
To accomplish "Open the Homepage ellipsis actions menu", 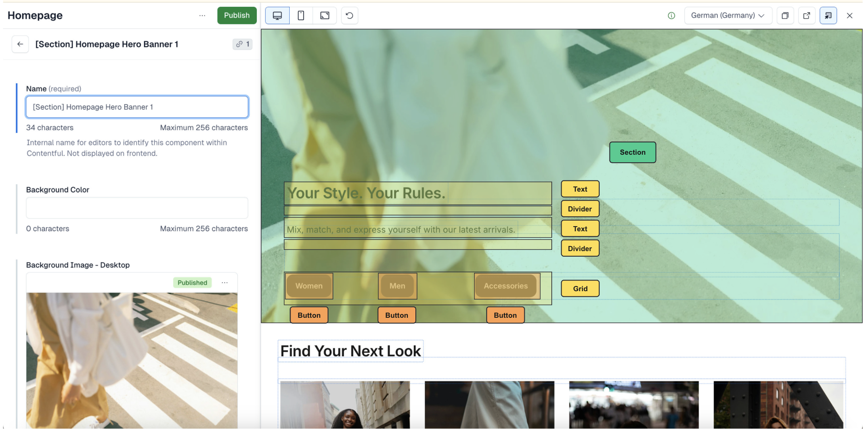I will [202, 15].
